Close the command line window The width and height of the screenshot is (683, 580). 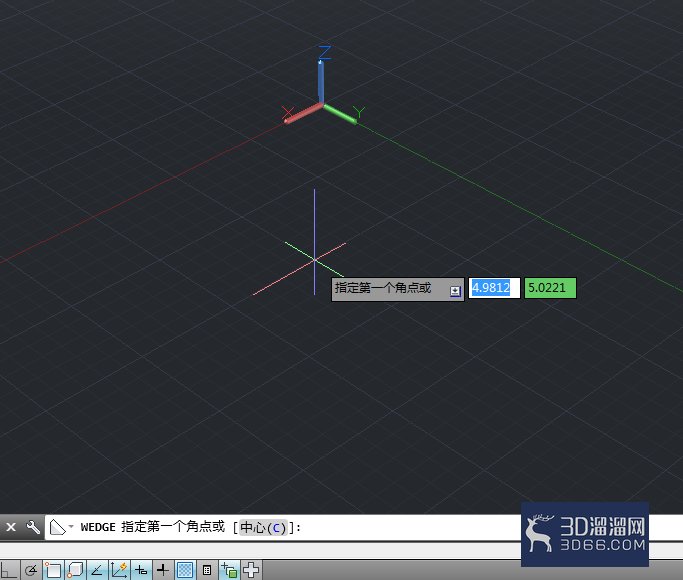(11, 527)
